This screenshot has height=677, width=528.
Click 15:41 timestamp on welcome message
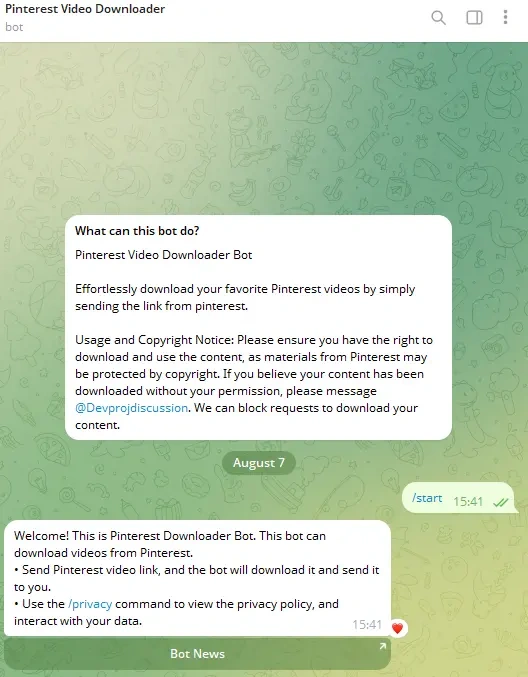[367, 624]
